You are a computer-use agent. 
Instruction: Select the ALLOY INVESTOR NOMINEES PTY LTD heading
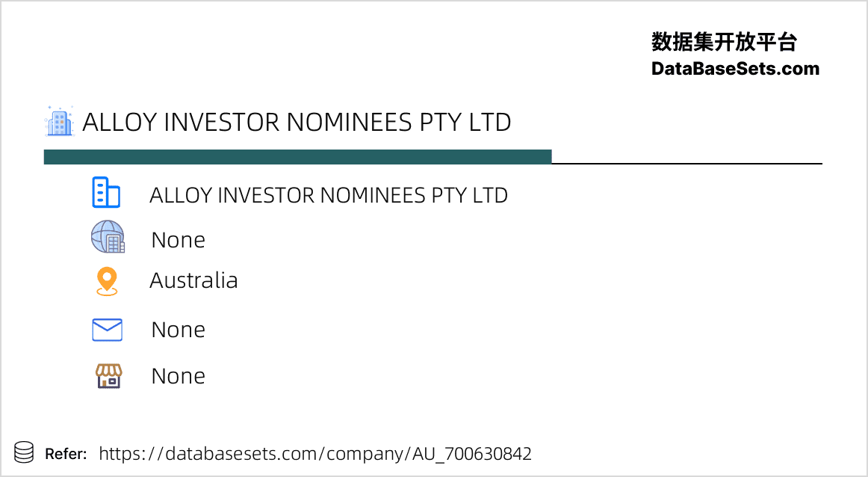click(297, 123)
